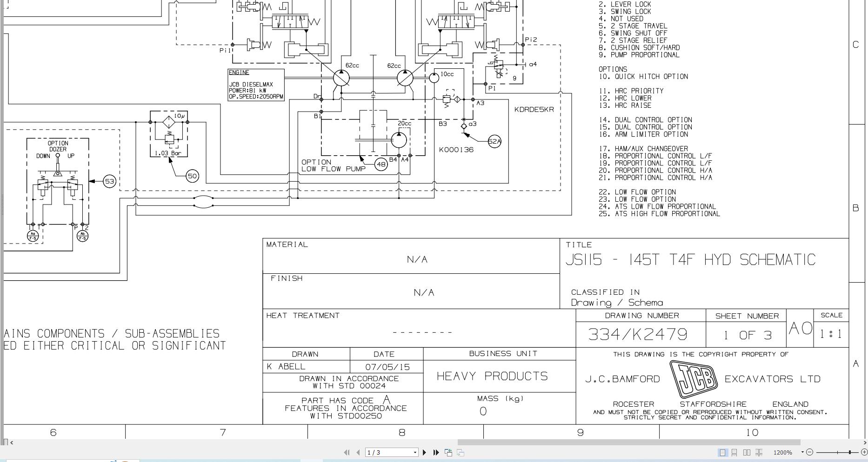Click the 1200% zoom value
The width and height of the screenshot is (868, 462).
[782, 452]
